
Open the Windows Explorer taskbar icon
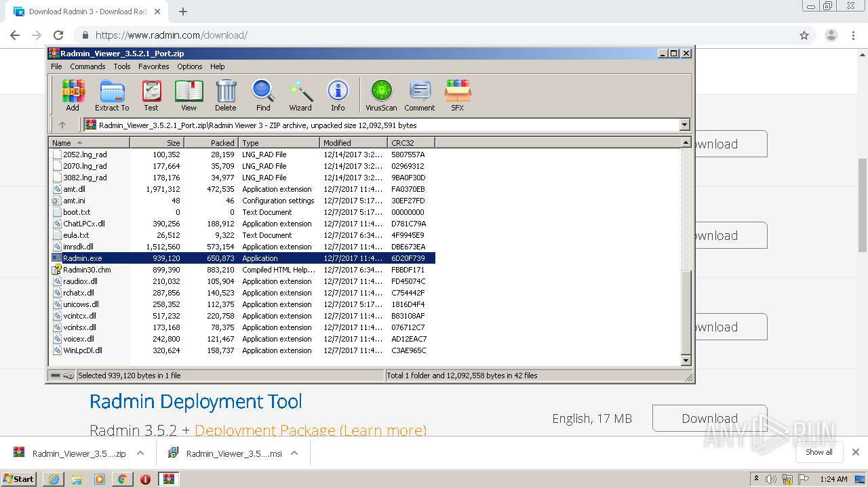[77, 479]
